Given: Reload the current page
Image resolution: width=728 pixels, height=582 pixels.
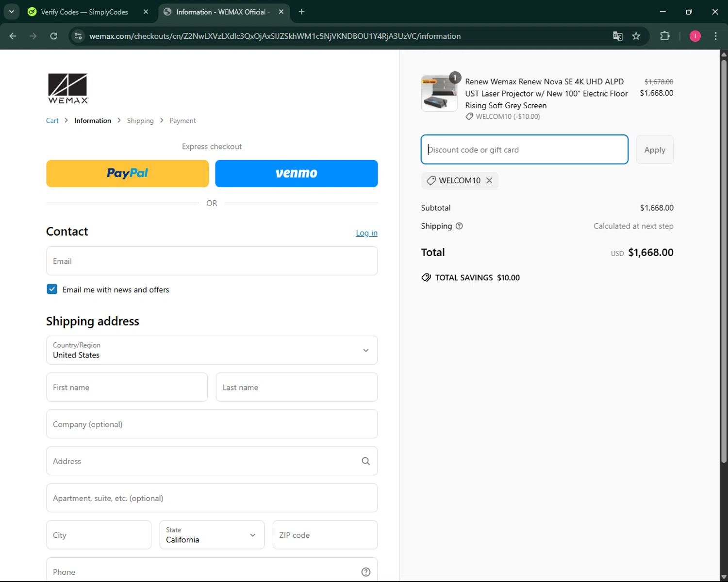Looking at the screenshot, I should 54,36.
